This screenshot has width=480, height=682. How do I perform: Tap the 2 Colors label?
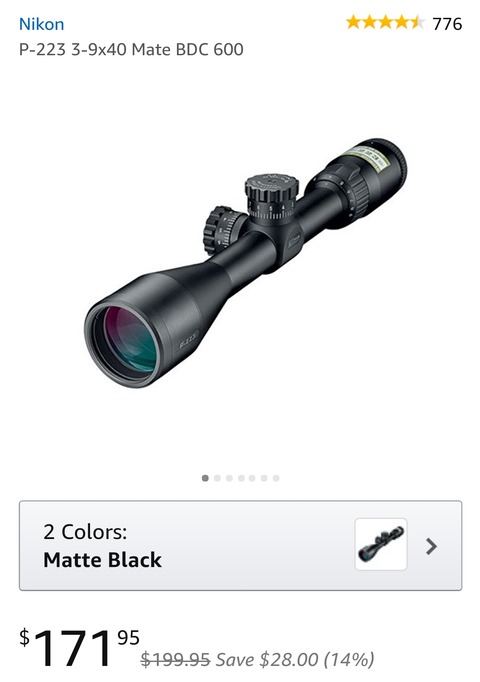pyautogui.click(x=85, y=532)
